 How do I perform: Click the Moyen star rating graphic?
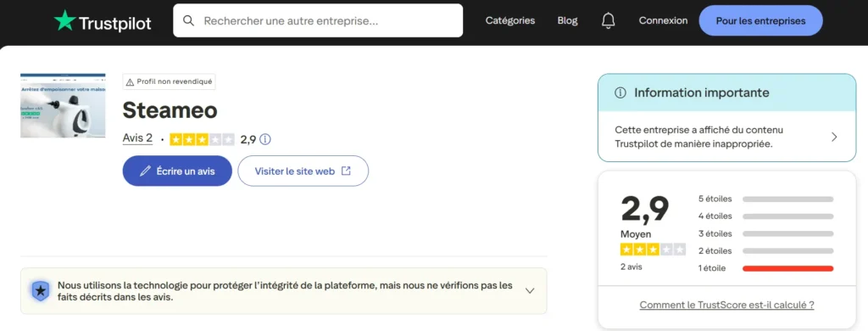coord(654,250)
